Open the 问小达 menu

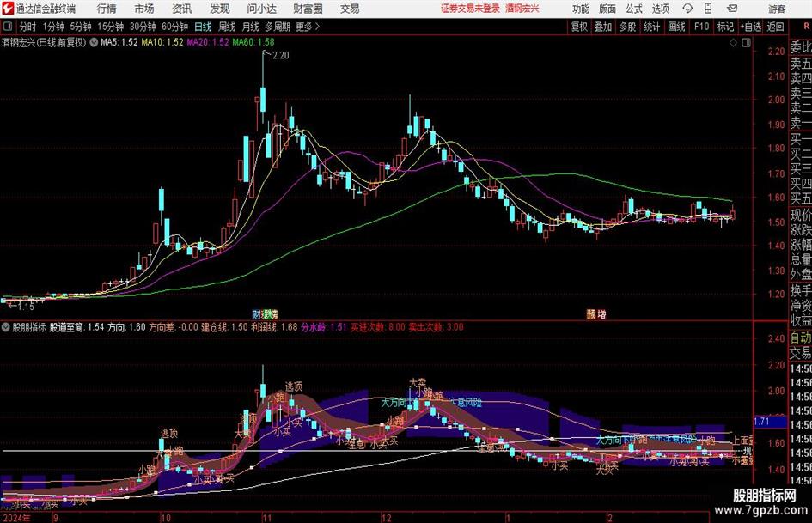tap(261, 9)
